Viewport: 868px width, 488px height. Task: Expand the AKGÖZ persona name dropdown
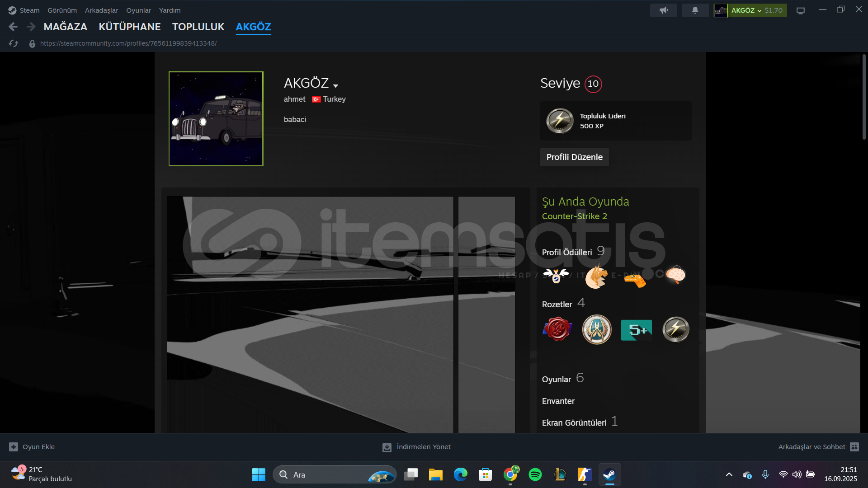click(x=335, y=86)
